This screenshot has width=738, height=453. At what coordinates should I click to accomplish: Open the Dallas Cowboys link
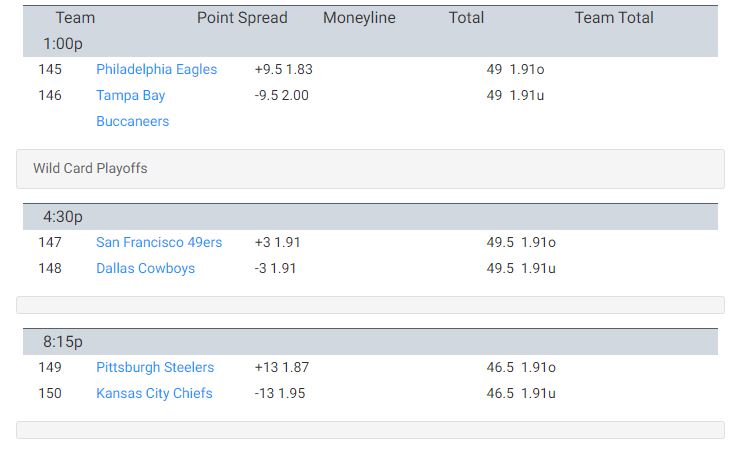click(145, 268)
